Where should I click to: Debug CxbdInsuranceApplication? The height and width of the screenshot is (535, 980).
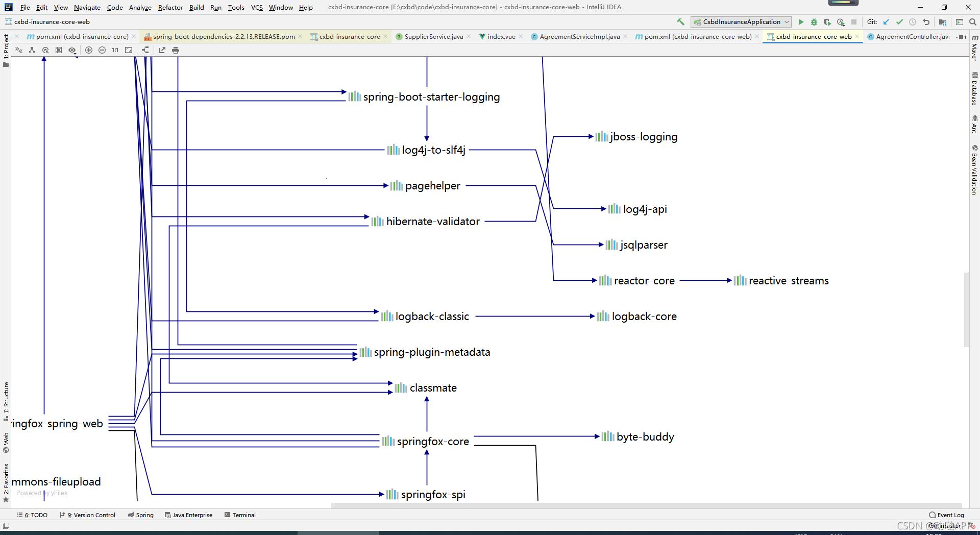pos(814,22)
